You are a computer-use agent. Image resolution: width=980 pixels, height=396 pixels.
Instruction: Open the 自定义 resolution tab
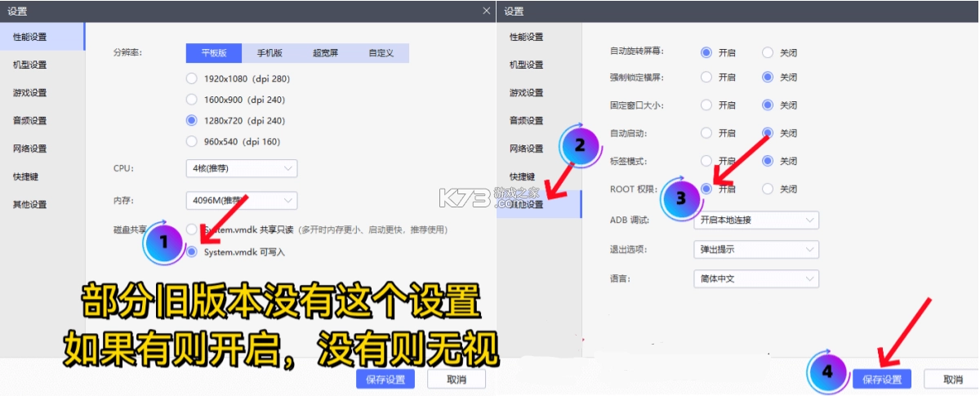(381, 53)
